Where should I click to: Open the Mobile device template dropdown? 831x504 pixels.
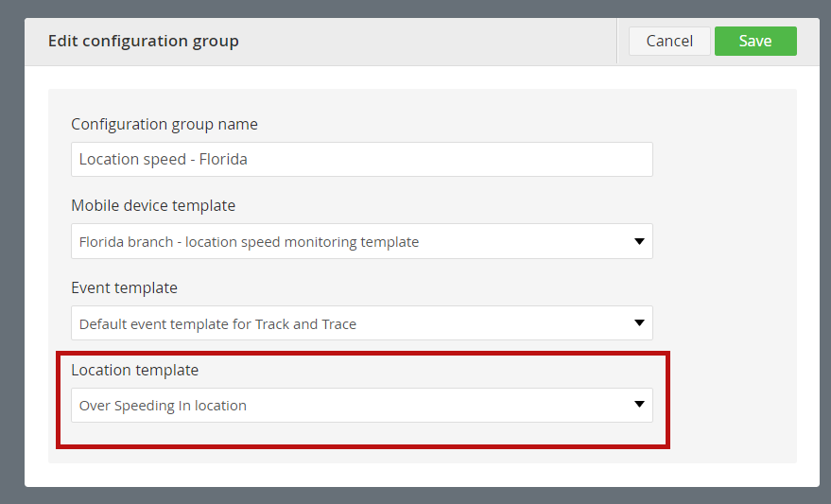(362, 241)
